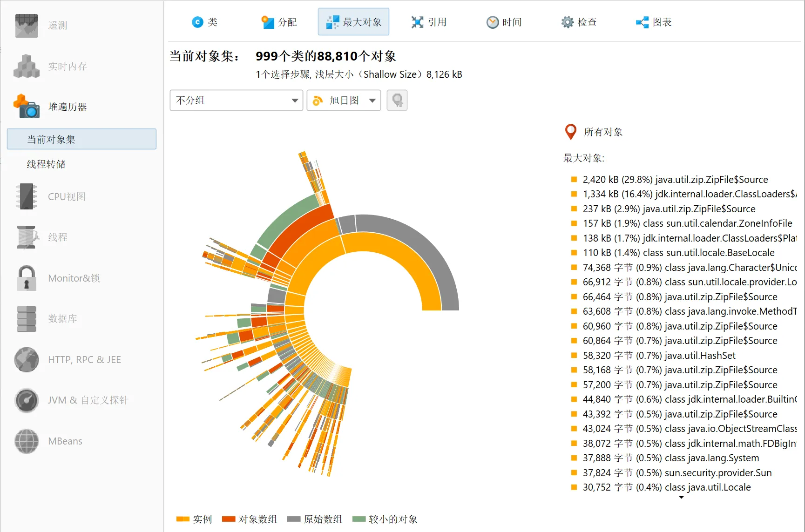Open the 旭日图 chart type dropdown
The image size is (805, 532).
coord(343,100)
